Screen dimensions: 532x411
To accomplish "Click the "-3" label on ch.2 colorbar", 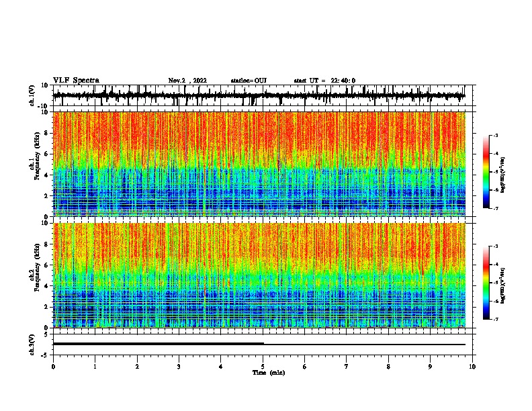I will (495, 246).
